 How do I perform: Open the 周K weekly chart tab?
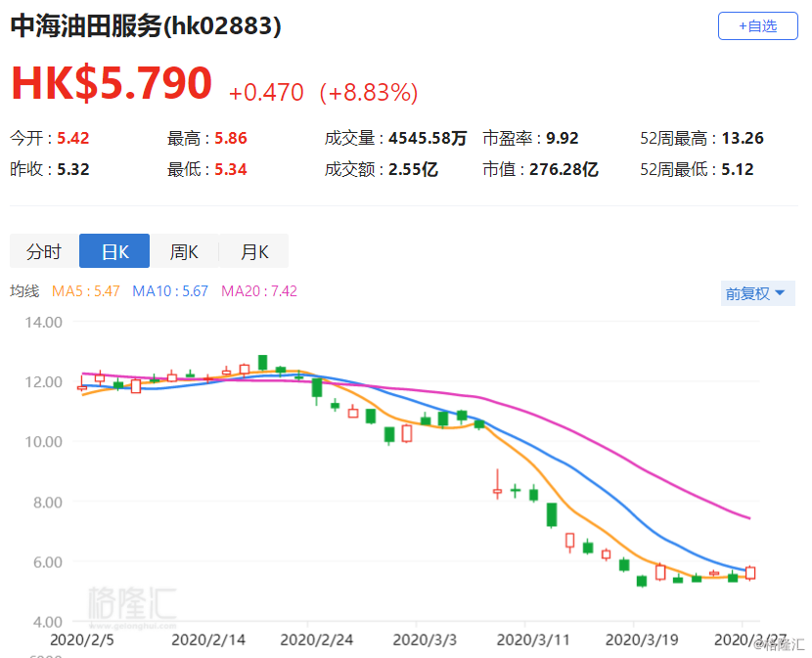tap(184, 251)
